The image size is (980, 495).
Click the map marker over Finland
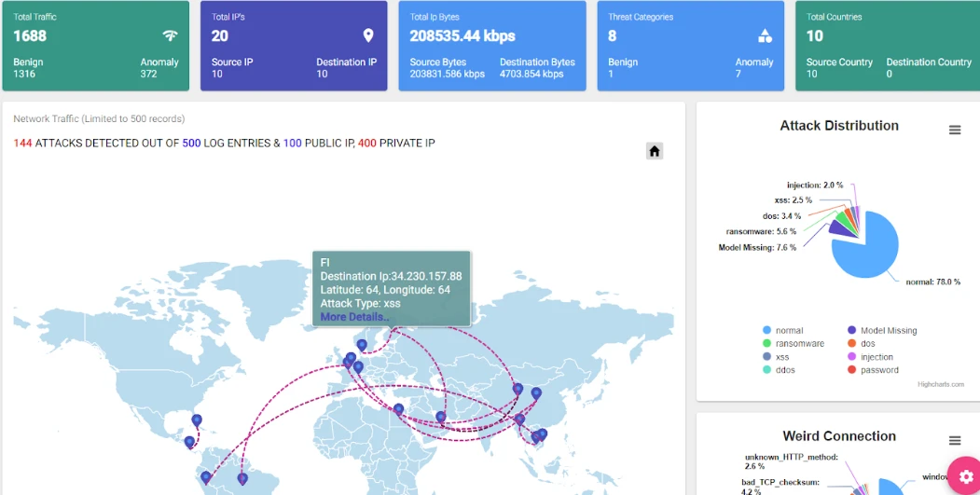(362, 345)
